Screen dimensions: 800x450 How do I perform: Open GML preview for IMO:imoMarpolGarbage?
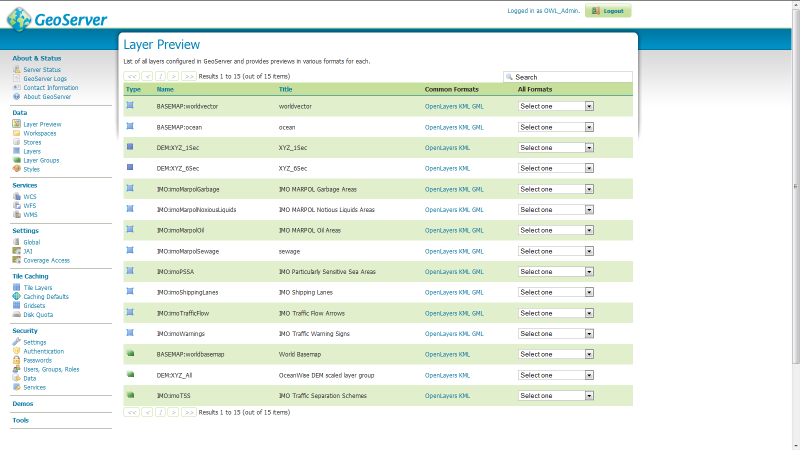click(478, 189)
